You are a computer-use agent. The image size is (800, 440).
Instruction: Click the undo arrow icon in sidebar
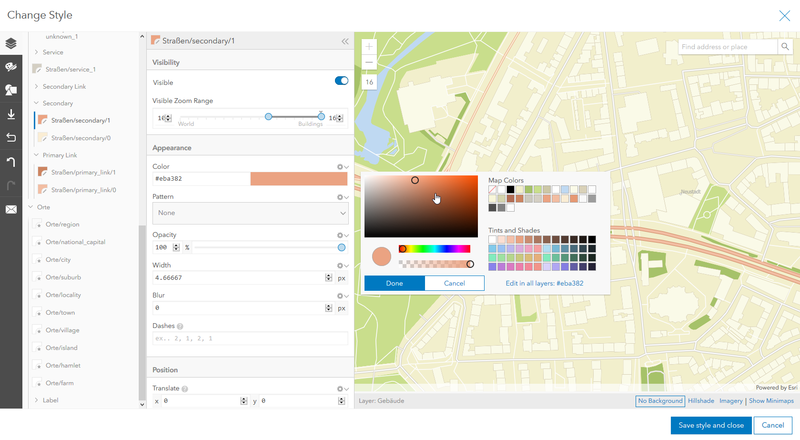pyautogui.click(x=11, y=137)
